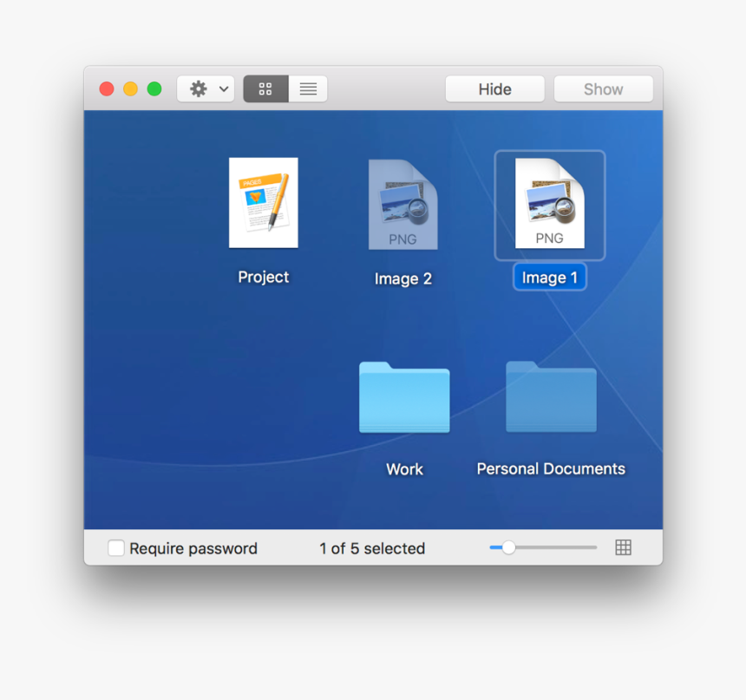Switch to grid view layout
Screen dimensions: 746x700
coord(265,88)
